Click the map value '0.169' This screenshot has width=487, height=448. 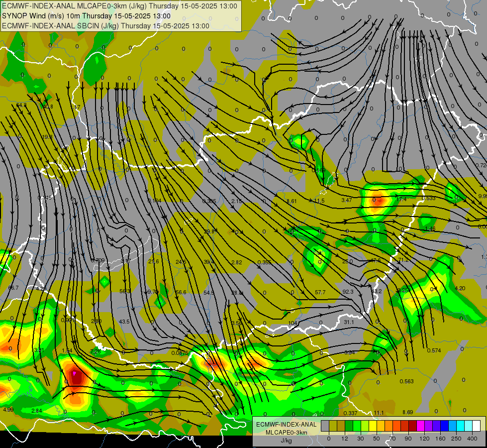pos(319,170)
